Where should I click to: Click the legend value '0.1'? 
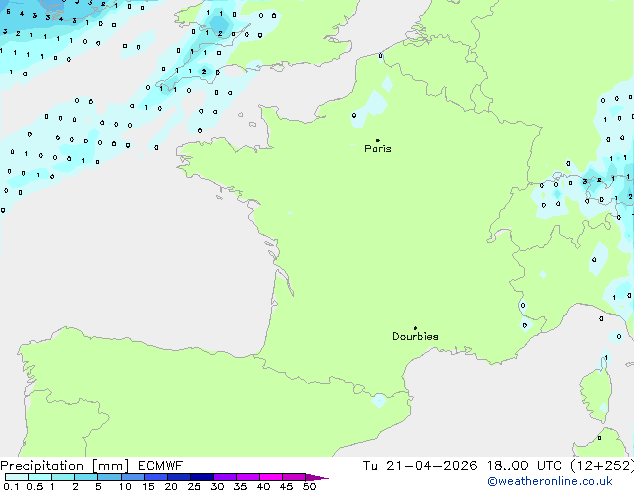click(11, 486)
